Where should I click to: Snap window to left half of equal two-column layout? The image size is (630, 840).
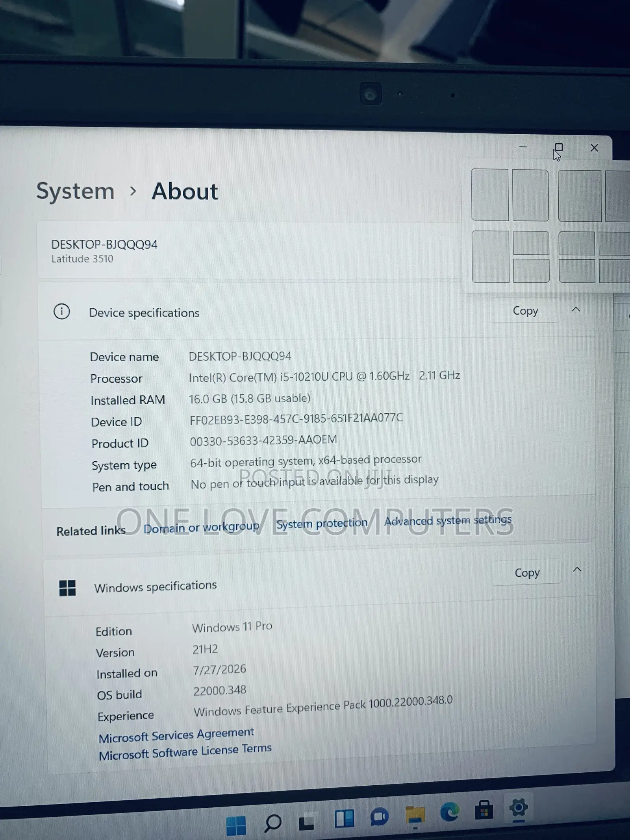pos(490,195)
